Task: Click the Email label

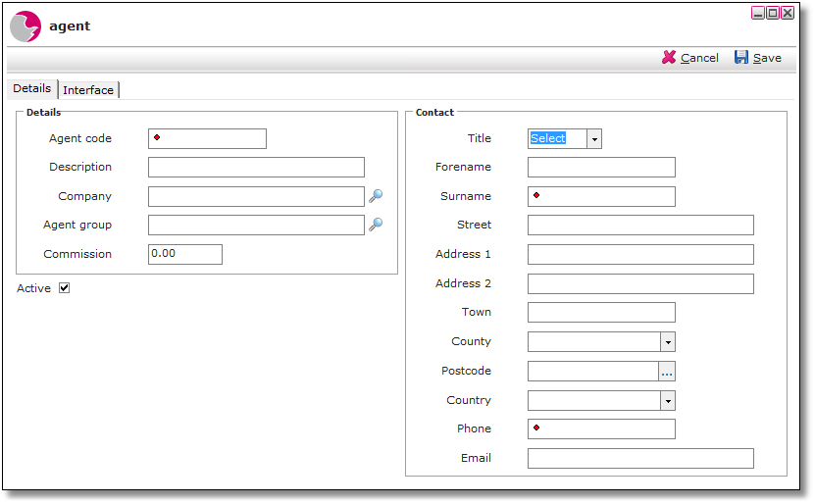Action: click(x=476, y=458)
